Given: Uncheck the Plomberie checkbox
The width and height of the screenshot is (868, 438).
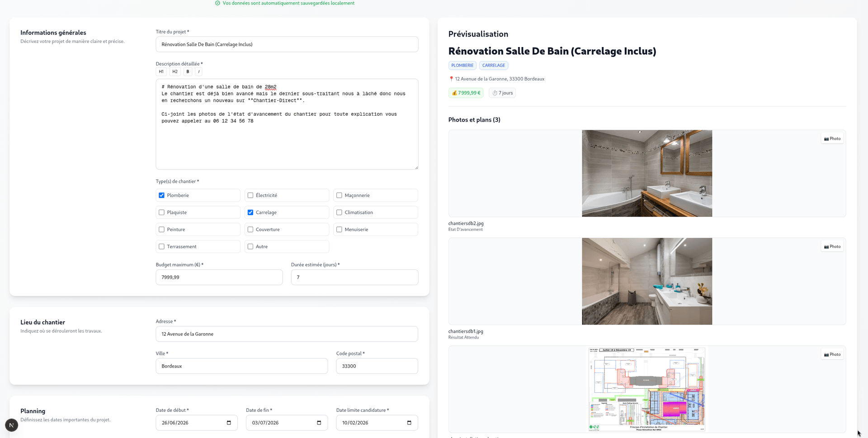Looking at the screenshot, I should pos(161,195).
